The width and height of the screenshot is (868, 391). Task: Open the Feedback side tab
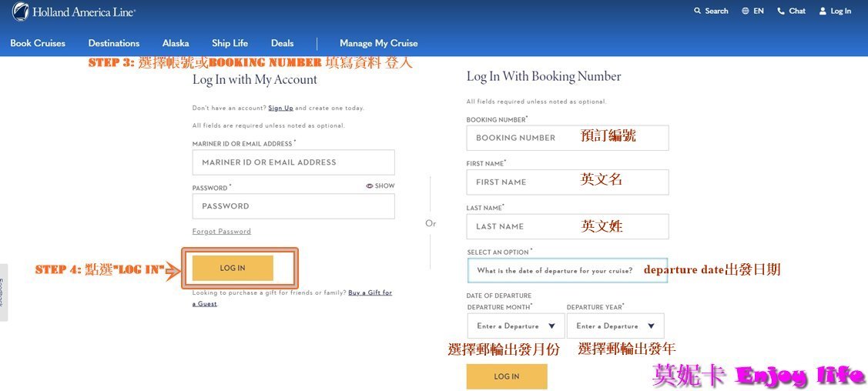click(x=4, y=292)
